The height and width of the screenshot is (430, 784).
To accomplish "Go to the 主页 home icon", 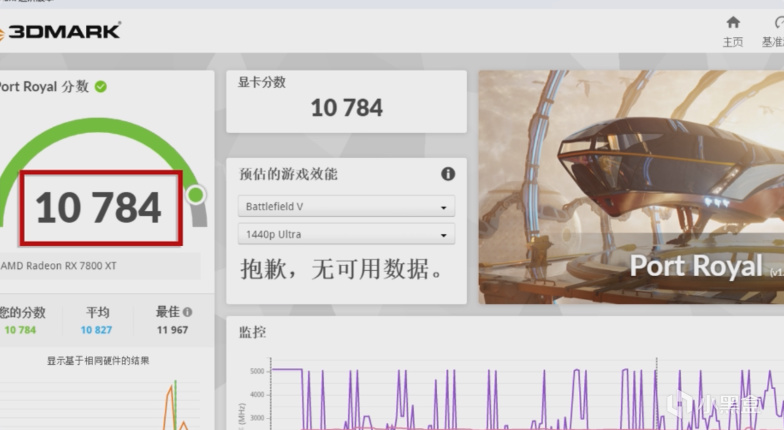I will click(x=733, y=22).
